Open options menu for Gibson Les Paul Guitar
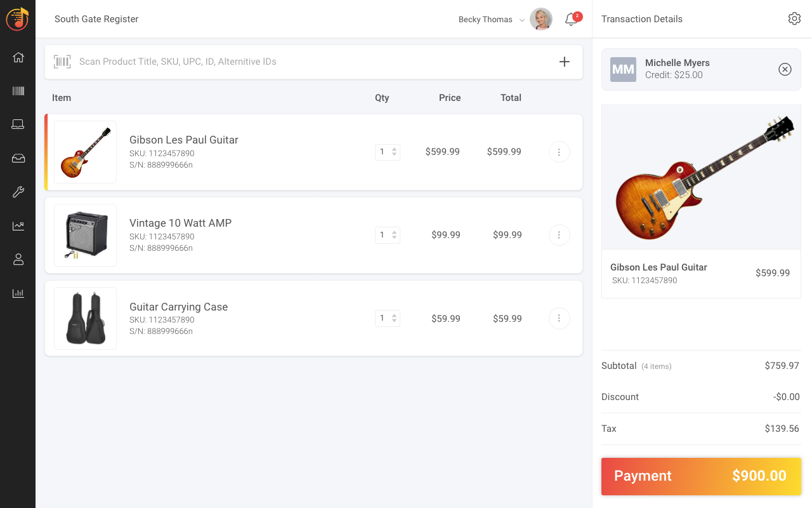The width and height of the screenshot is (812, 508). point(559,152)
